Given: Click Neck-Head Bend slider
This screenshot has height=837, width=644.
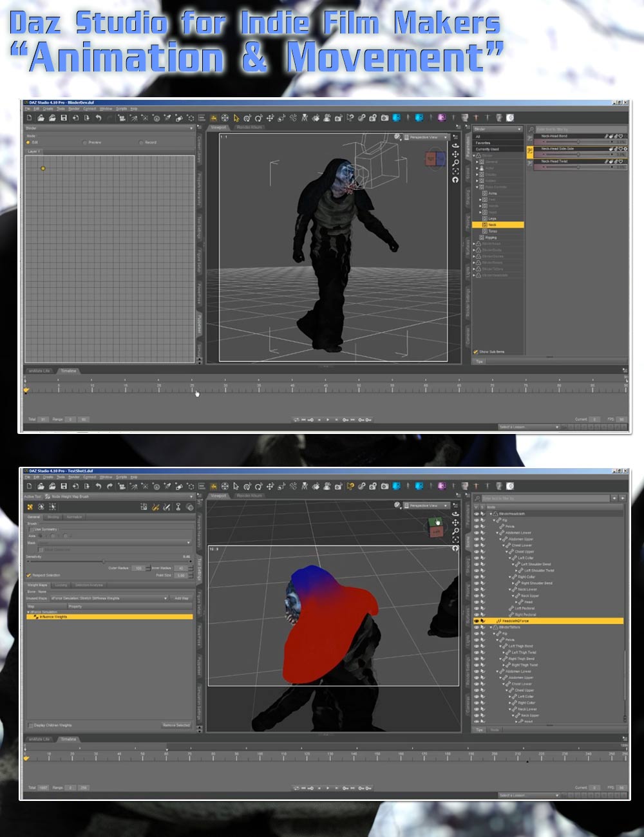Looking at the screenshot, I should (580, 142).
